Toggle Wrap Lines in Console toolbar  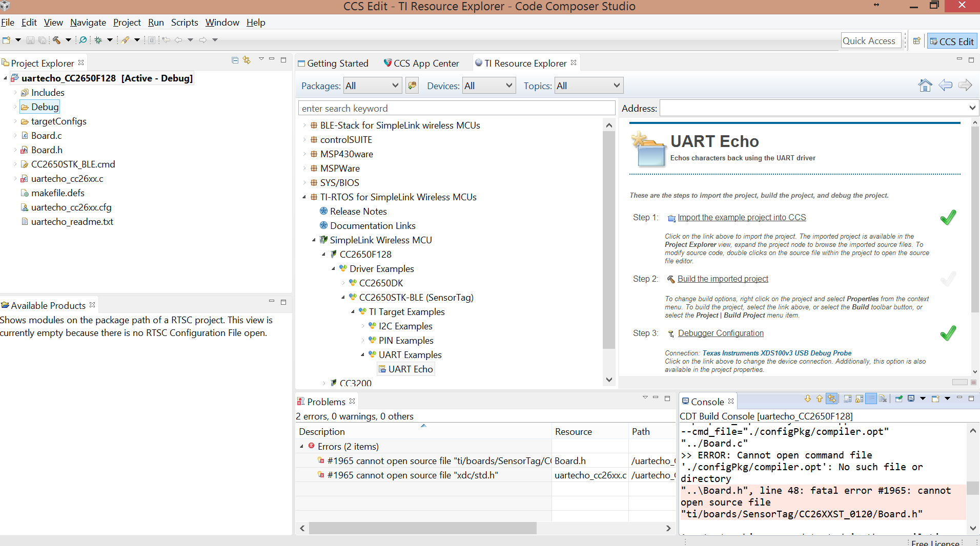click(x=871, y=398)
